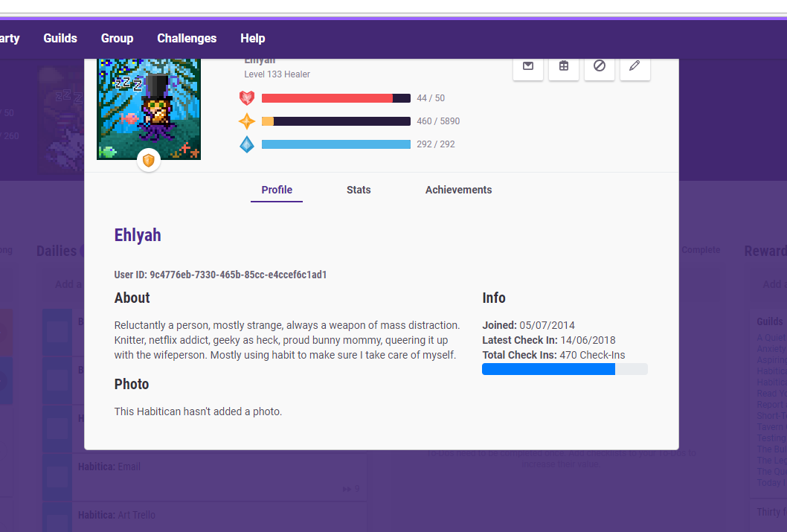Click the Joined 05/07/2014 line
The width and height of the screenshot is (787, 532).
(x=529, y=325)
